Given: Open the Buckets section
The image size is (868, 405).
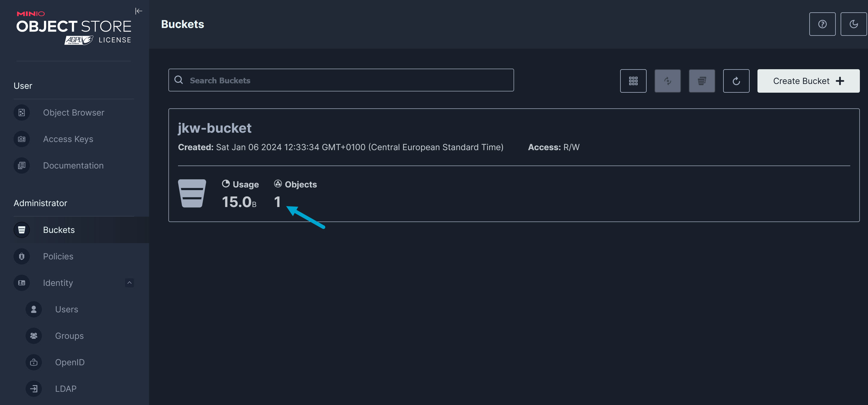Looking at the screenshot, I should pos(59,230).
